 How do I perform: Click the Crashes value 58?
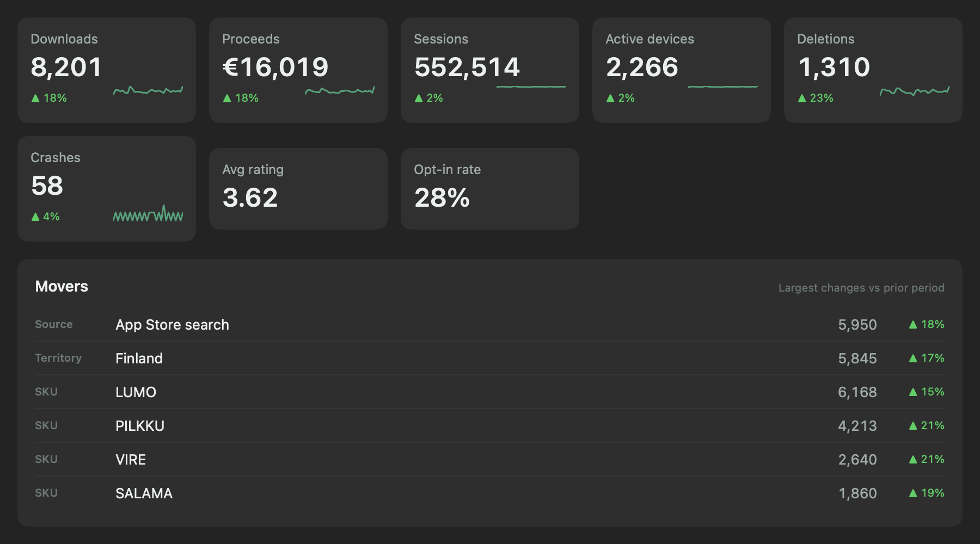[x=47, y=186]
